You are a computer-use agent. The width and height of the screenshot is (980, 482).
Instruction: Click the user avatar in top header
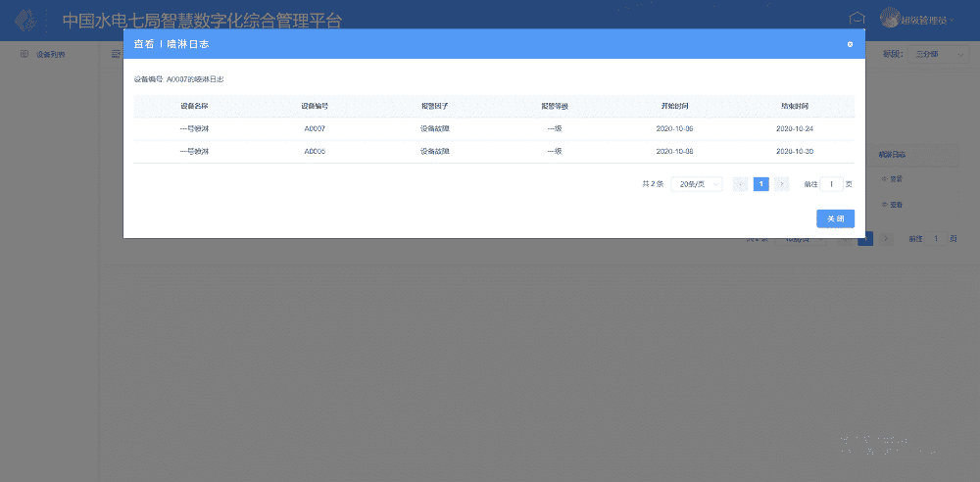[x=890, y=19]
